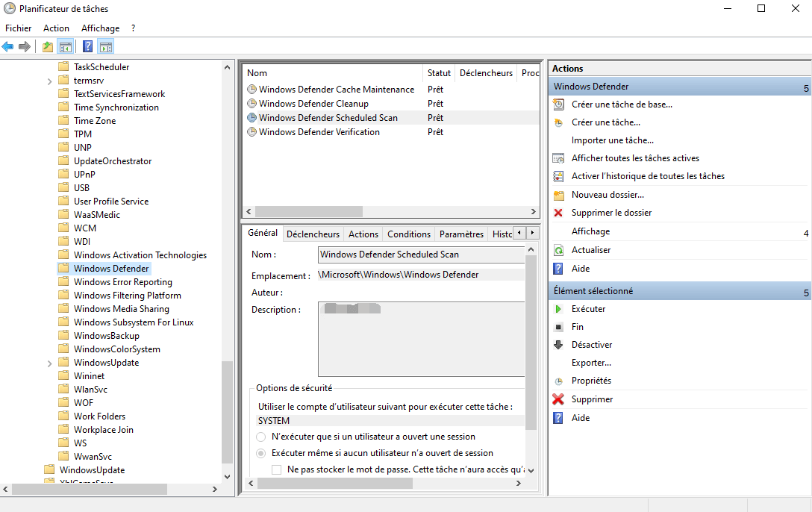Switch to the Paramètres tab
812x512 pixels.
(x=461, y=234)
